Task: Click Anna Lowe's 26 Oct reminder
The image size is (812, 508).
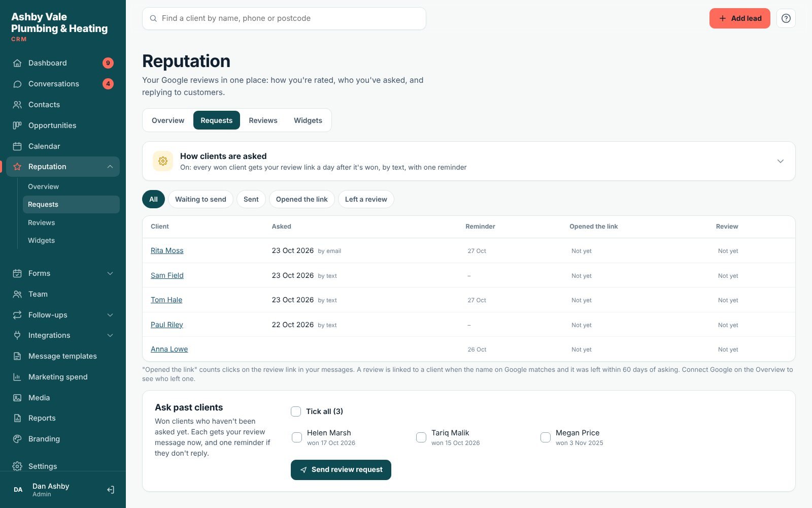Action: click(x=477, y=350)
